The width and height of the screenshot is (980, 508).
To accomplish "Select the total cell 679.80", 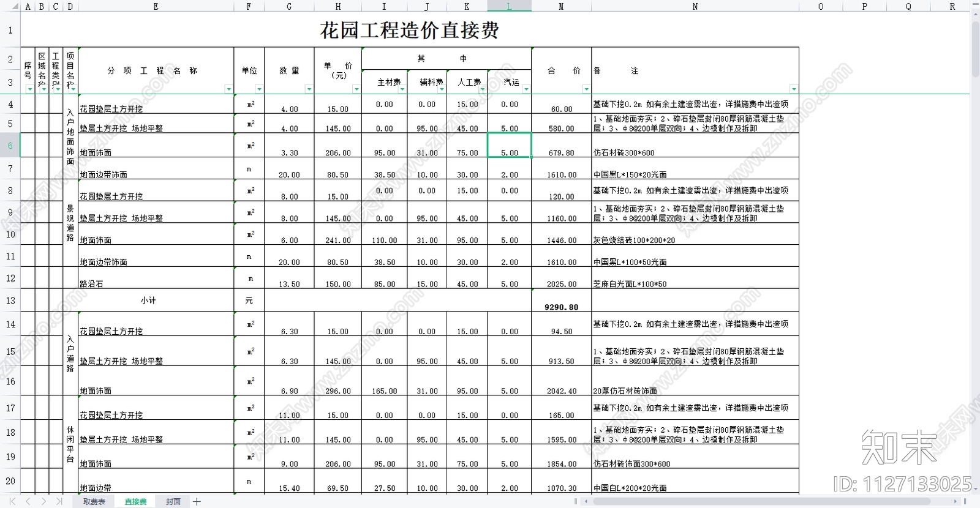I will coord(562,146).
